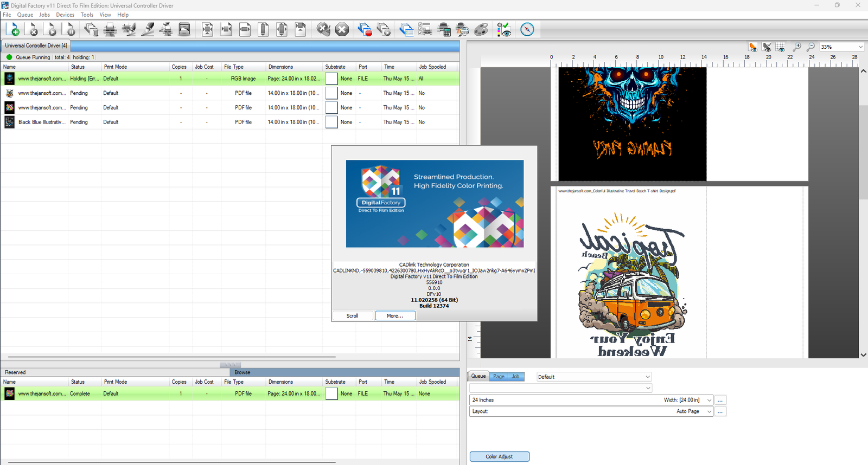Open the Help menu
Image resolution: width=868 pixels, height=465 pixels.
click(x=123, y=15)
